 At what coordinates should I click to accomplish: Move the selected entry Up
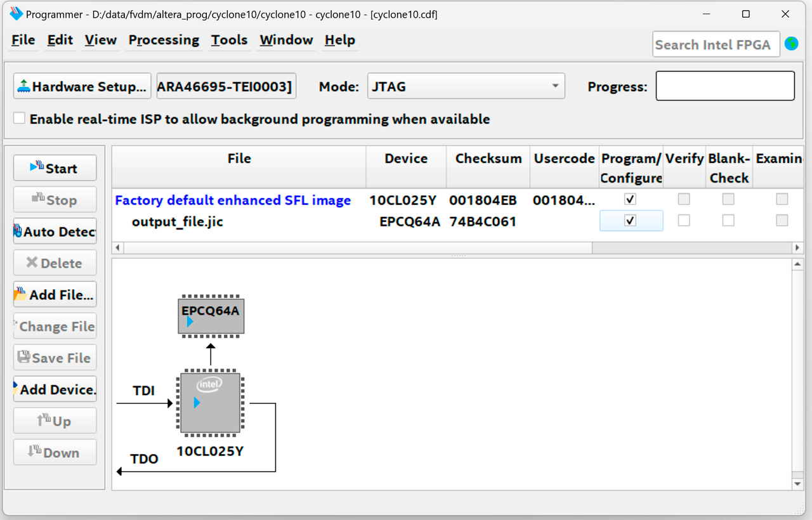pos(55,421)
